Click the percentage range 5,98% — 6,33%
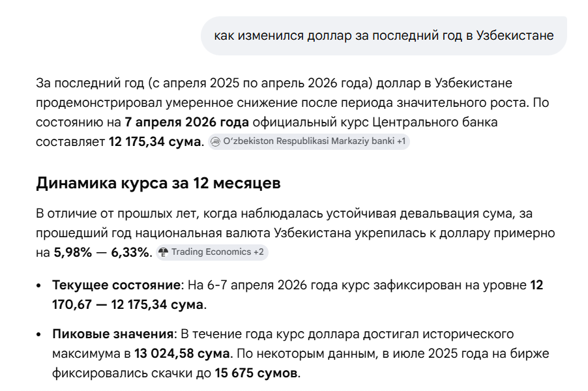The image size is (588, 391). point(102,252)
